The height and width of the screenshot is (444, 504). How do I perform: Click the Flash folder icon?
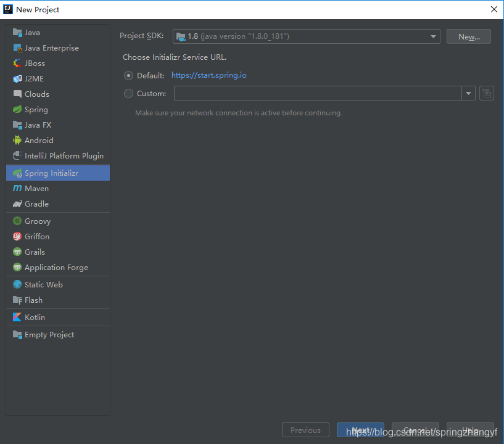click(17, 300)
